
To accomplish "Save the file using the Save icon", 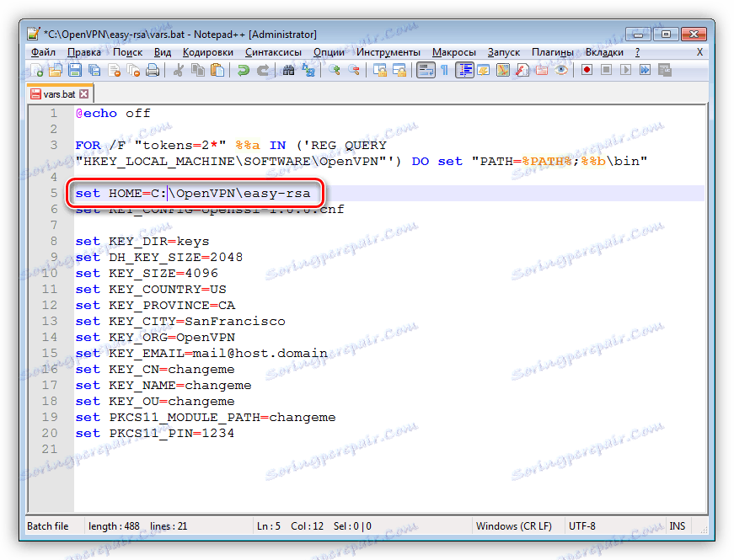I will (x=75, y=71).
